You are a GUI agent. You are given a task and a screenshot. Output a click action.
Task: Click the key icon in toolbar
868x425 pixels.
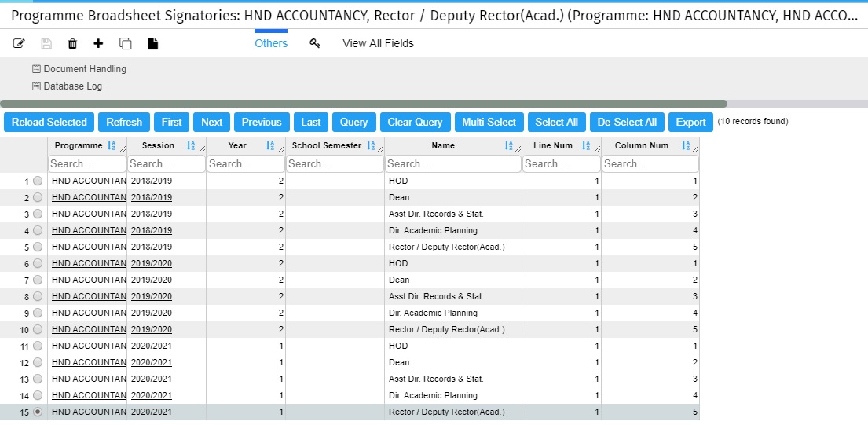[x=315, y=43]
